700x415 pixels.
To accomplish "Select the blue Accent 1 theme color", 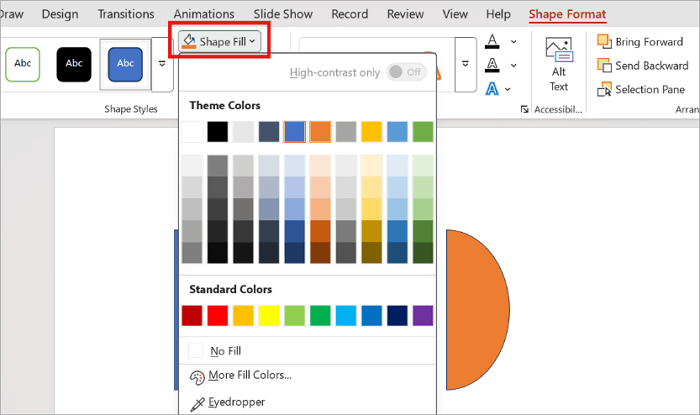I will coord(295,132).
